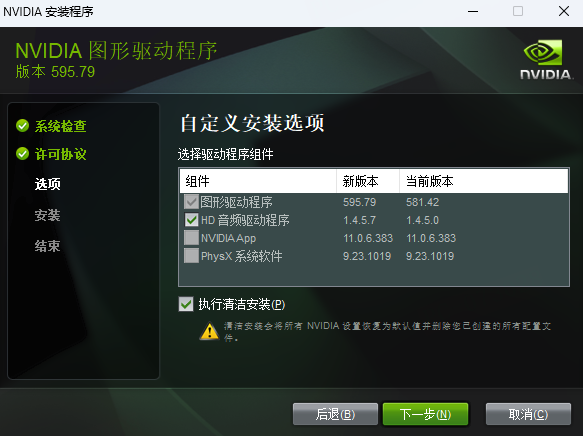Viewport: 583px width, 436px height.
Task: Click the green checkmark beside 系统检查
Action: (22, 126)
